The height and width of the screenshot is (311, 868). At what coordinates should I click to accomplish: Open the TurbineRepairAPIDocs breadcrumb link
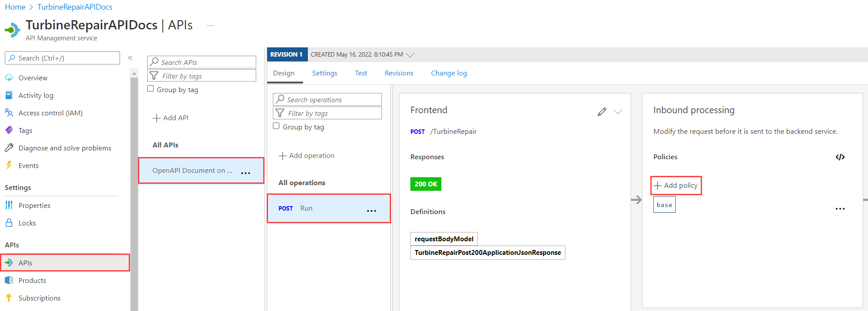[x=75, y=7]
